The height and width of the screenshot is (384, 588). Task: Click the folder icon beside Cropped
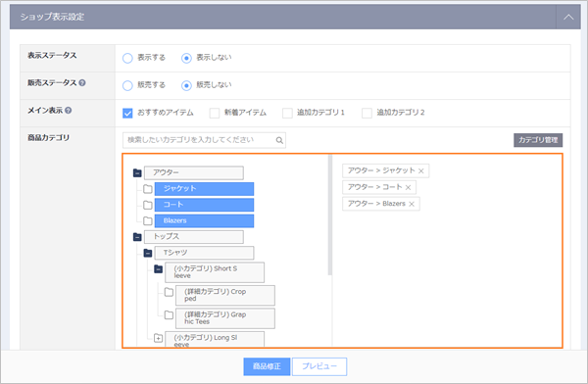point(169,292)
